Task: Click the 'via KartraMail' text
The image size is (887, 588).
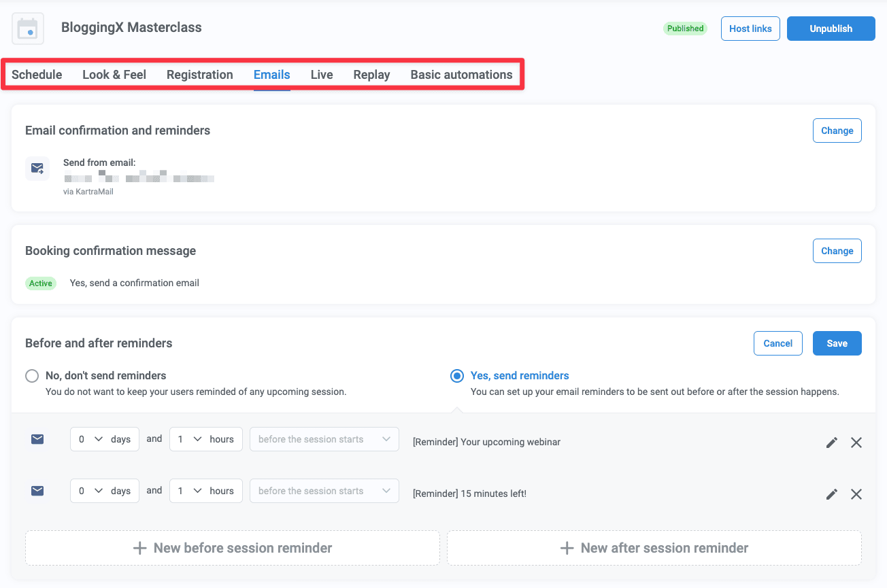Action: point(88,192)
